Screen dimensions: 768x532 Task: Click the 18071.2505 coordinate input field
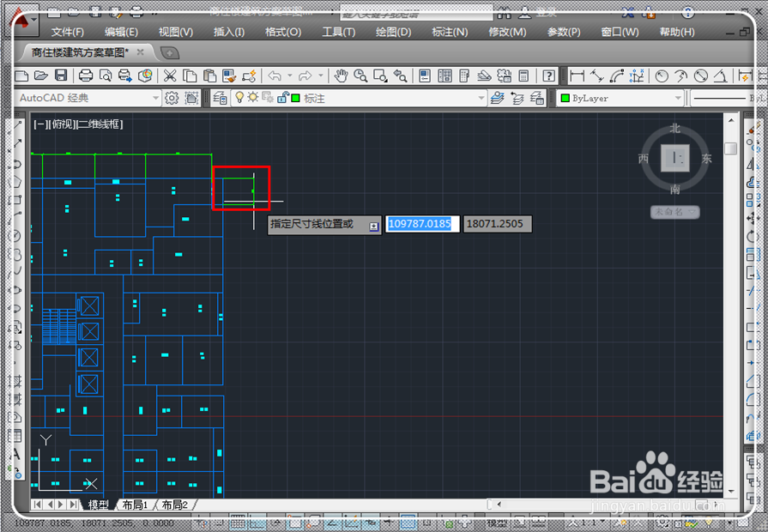point(498,224)
